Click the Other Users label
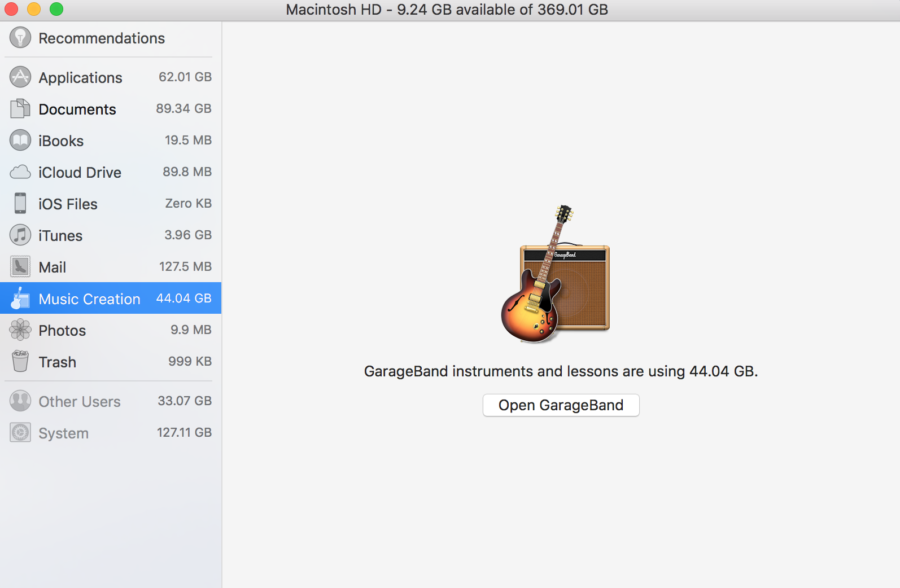The width and height of the screenshot is (900, 588). pyautogui.click(x=80, y=401)
